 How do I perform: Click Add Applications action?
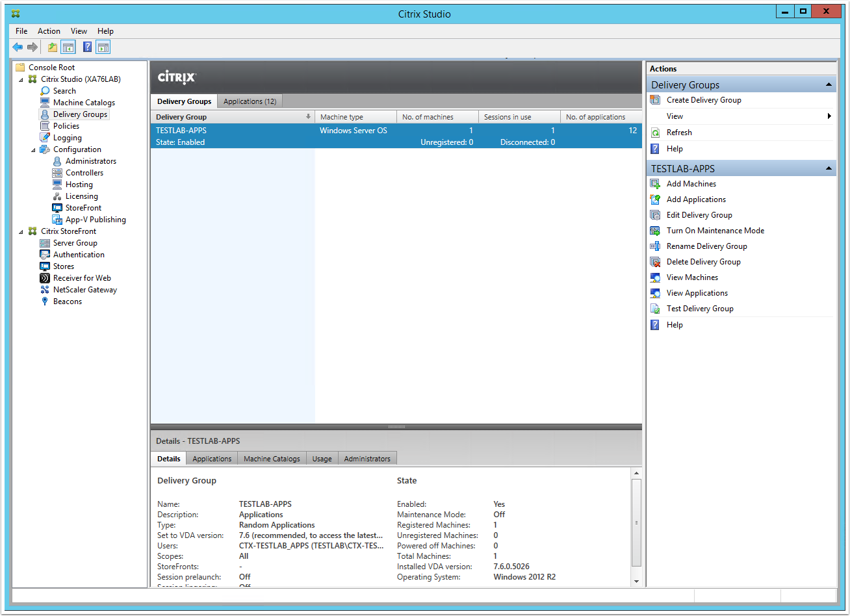[x=696, y=199]
